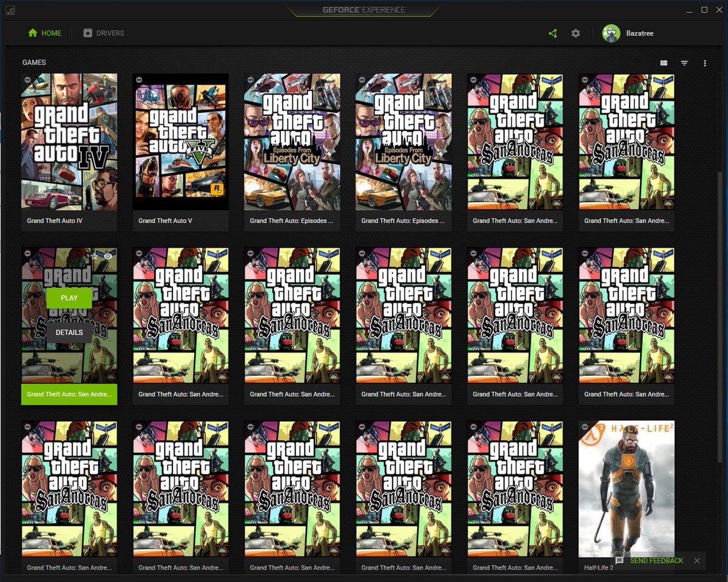Click the NVIDIA logo in title bar

(12, 10)
